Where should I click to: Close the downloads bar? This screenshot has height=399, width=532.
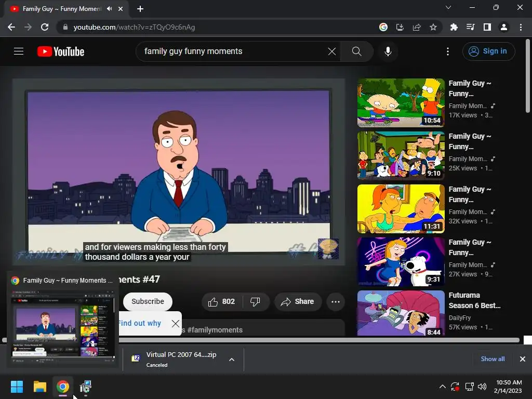523,358
